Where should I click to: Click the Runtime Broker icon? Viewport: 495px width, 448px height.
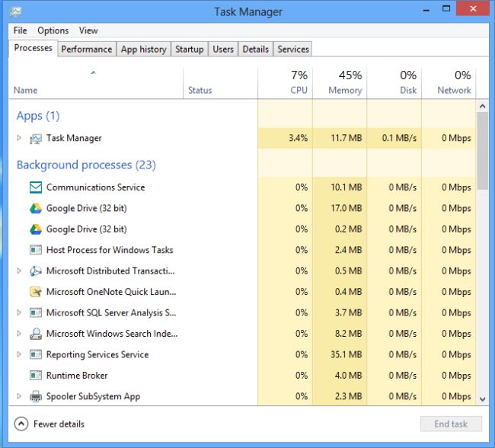[36, 376]
